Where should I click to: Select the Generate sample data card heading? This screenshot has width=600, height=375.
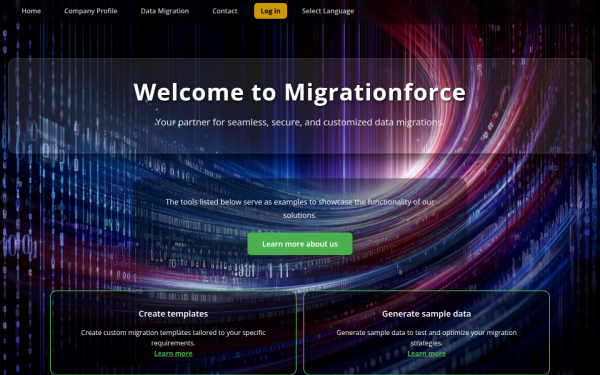[426, 314]
